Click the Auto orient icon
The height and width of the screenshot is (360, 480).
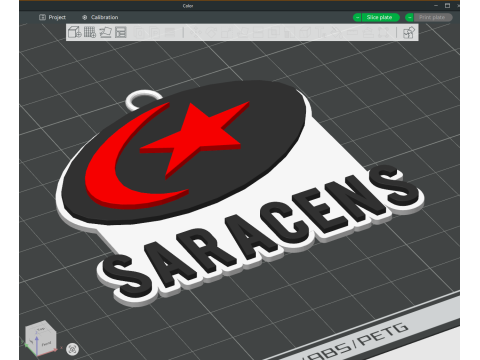pyautogui.click(x=105, y=32)
